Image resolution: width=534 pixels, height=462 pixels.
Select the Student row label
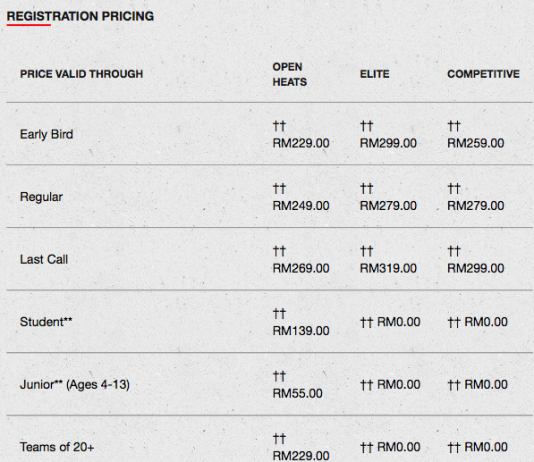pyautogui.click(x=46, y=322)
